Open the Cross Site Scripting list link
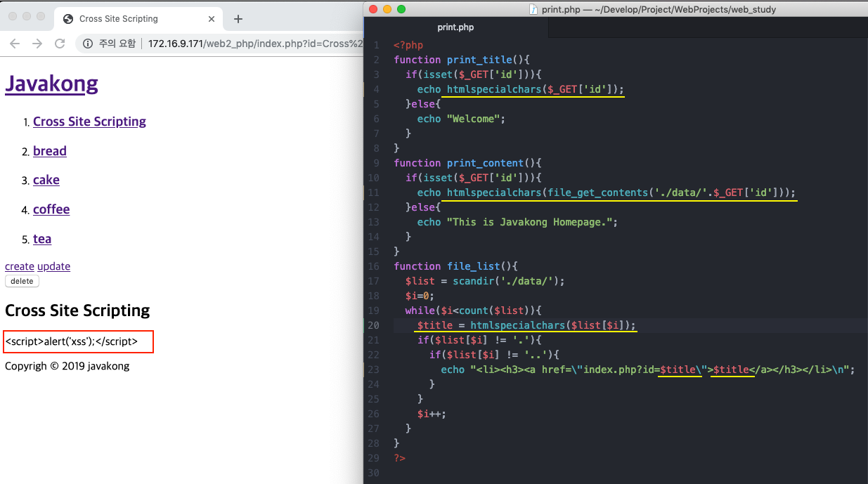The height and width of the screenshot is (484, 868). [x=89, y=122]
